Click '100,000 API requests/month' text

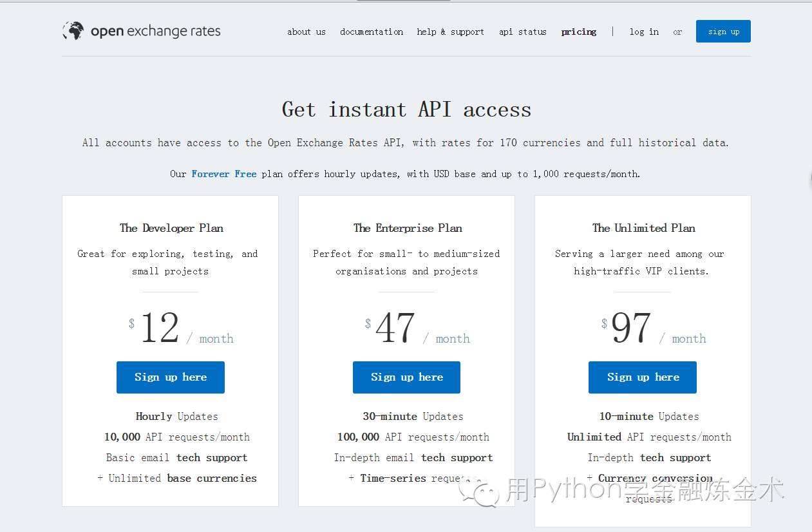(413, 437)
